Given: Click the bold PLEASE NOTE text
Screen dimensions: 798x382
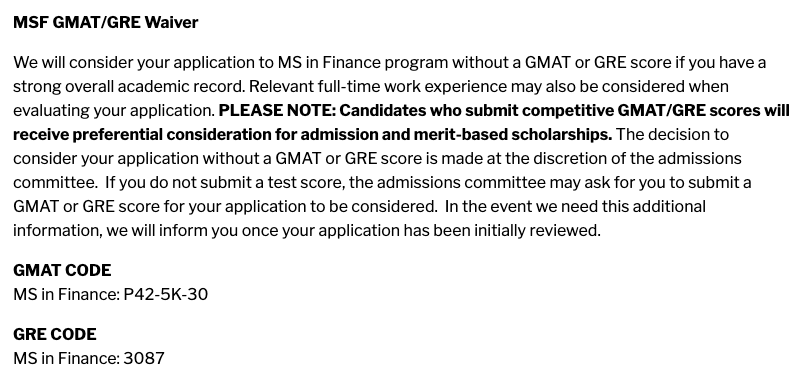Looking at the screenshot, I should tap(277, 110).
